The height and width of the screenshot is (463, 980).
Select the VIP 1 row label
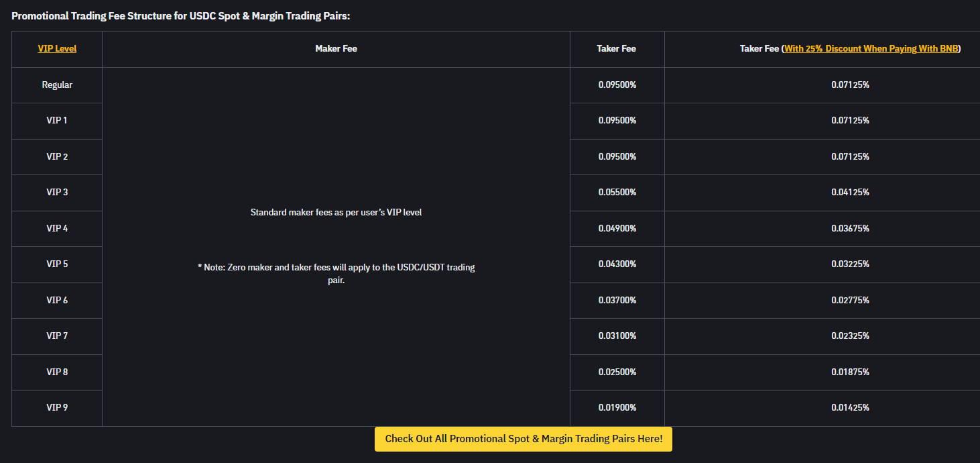click(x=57, y=120)
